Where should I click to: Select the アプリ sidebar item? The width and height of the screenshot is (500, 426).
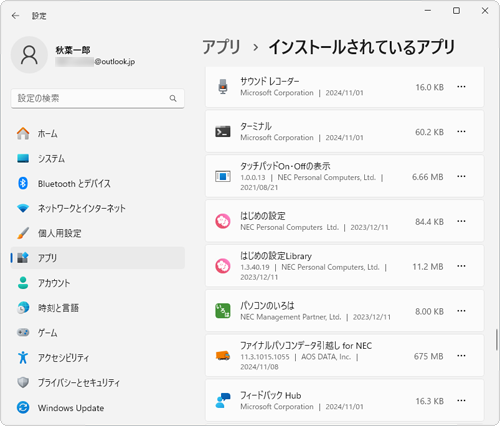click(98, 258)
